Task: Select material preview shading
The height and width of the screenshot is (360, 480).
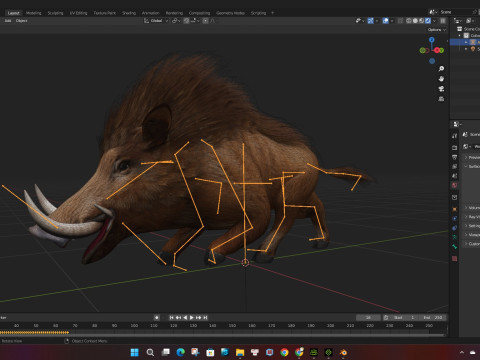Action: [x=422, y=21]
